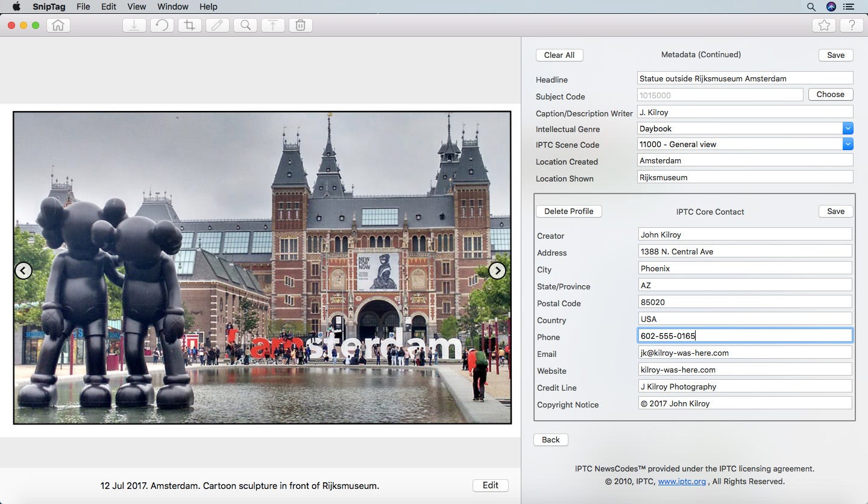Screen dimensions: 868x504
Task: Click the Copyright Notice field
Action: [x=745, y=403]
